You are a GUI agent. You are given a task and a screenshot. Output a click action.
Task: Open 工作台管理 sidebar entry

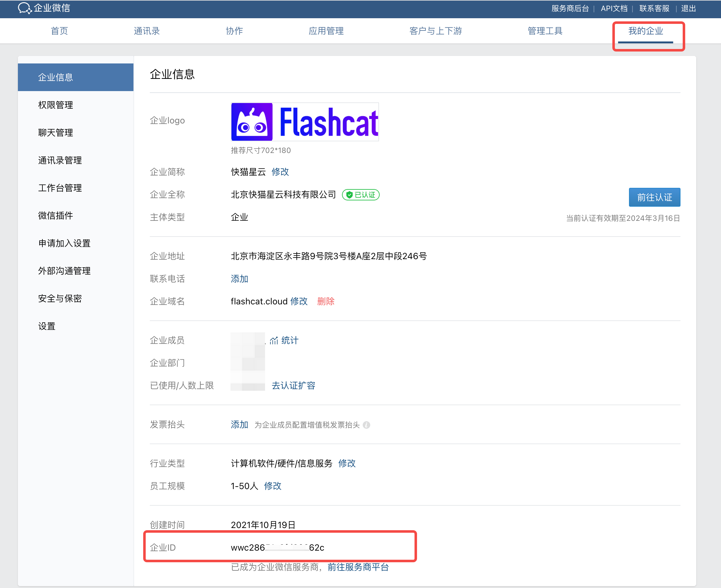click(60, 188)
